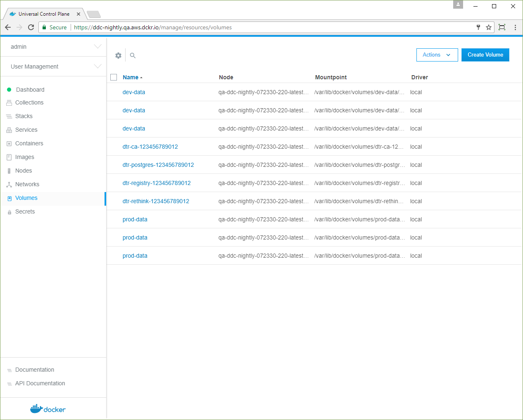
Task: Reload the page with browser refresh icon
Action: 31,27
